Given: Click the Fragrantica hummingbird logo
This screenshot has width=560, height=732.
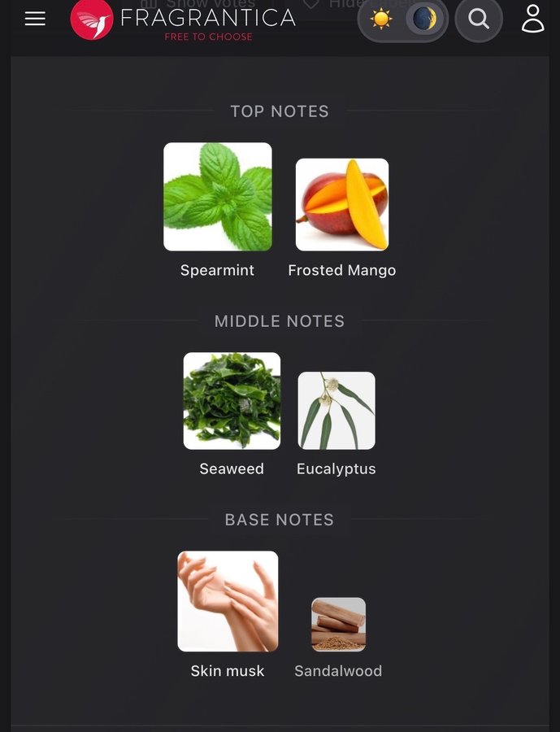Looking at the screenshot, I should coord(92,20).
